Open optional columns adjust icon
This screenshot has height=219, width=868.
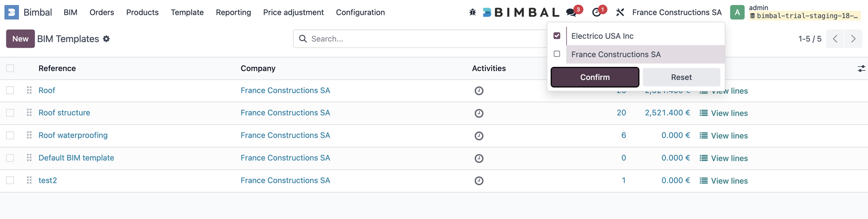(861, 69)
